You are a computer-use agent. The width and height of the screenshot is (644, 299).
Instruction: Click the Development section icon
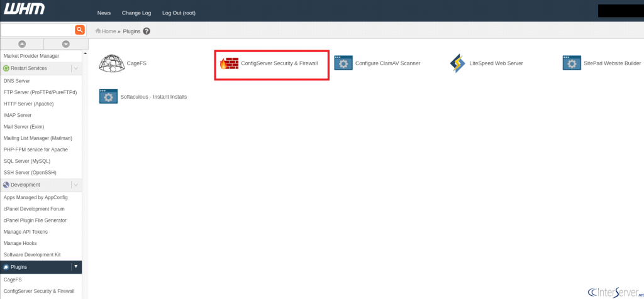(x=6, y=185)
